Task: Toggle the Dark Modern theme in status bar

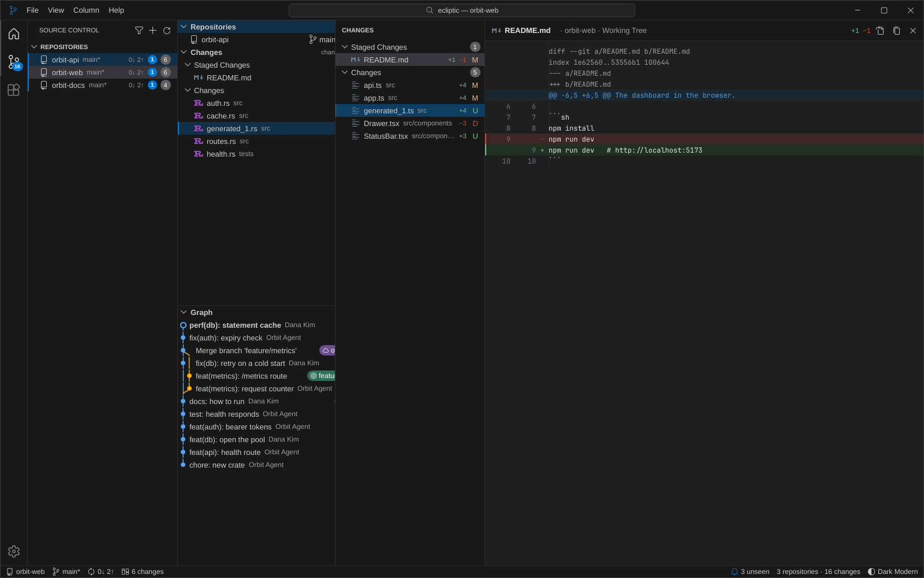Action: (893, 572)
